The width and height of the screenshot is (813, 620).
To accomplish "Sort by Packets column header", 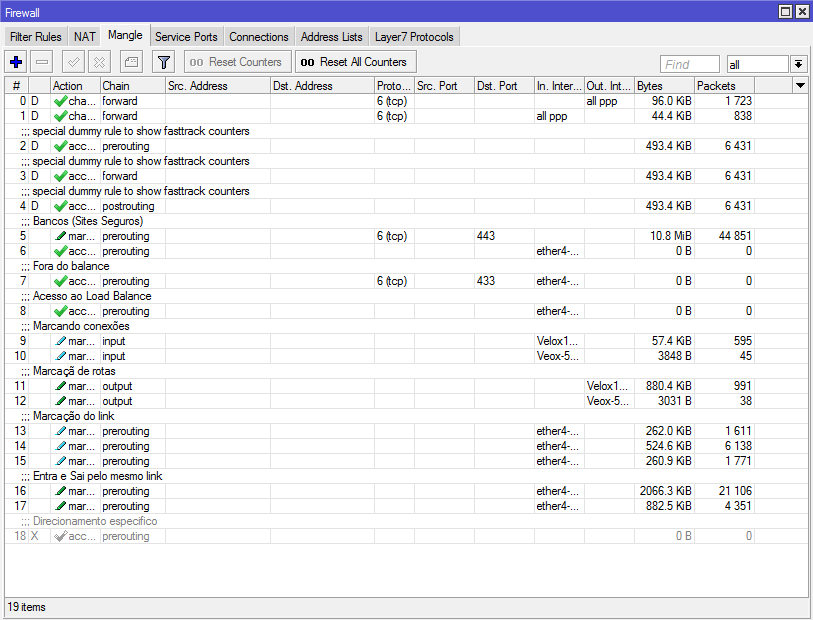I will coord(724,86).
